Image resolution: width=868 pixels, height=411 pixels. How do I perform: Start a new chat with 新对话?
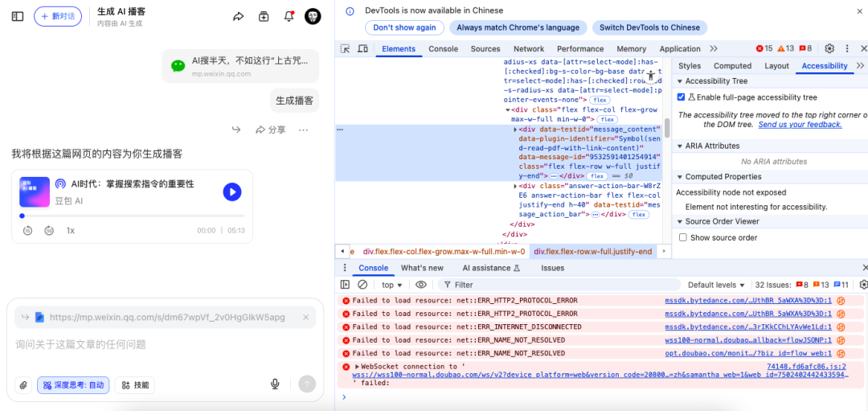[x=58, y=17]
